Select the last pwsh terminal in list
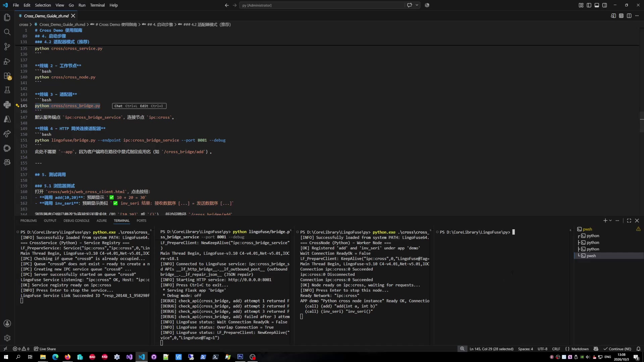The image size is (644, 362). [x=608, y=256]
